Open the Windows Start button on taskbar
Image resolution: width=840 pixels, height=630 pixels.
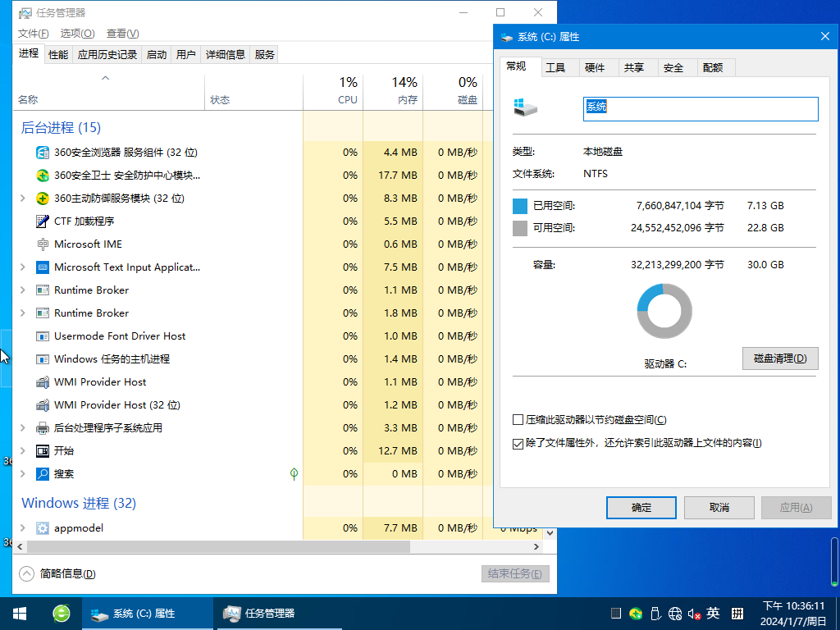[20, 614]
